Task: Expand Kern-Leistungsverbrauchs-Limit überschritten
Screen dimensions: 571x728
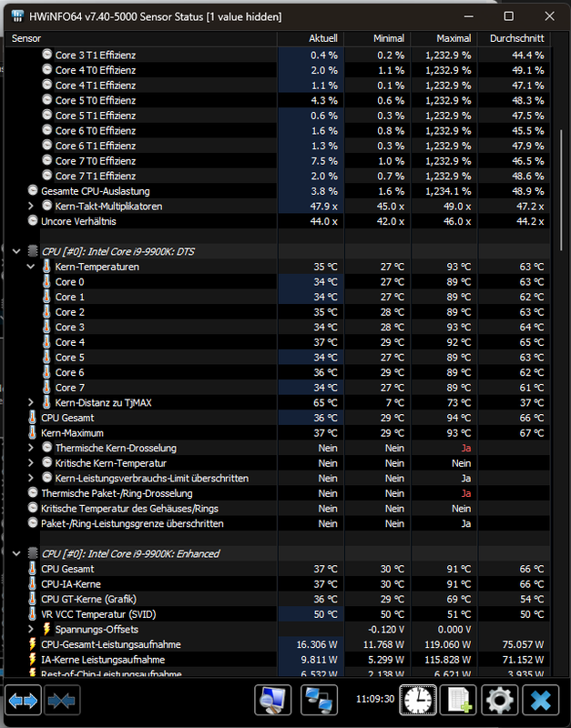Action: point(31,478)
